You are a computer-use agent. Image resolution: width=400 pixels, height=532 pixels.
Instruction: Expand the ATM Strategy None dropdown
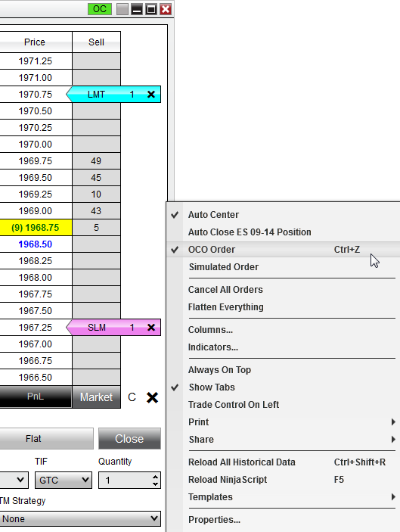80,519
